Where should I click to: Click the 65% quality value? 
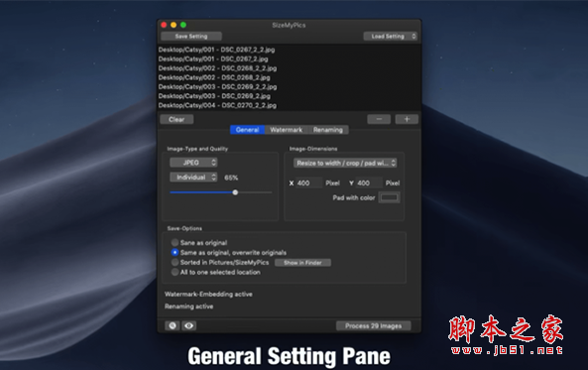point(231,178)
